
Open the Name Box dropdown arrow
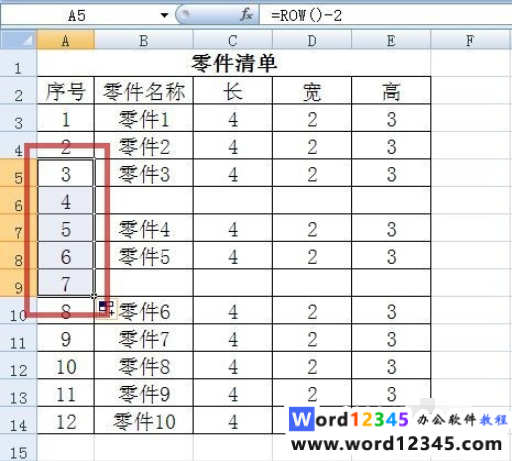click(164, 15)
